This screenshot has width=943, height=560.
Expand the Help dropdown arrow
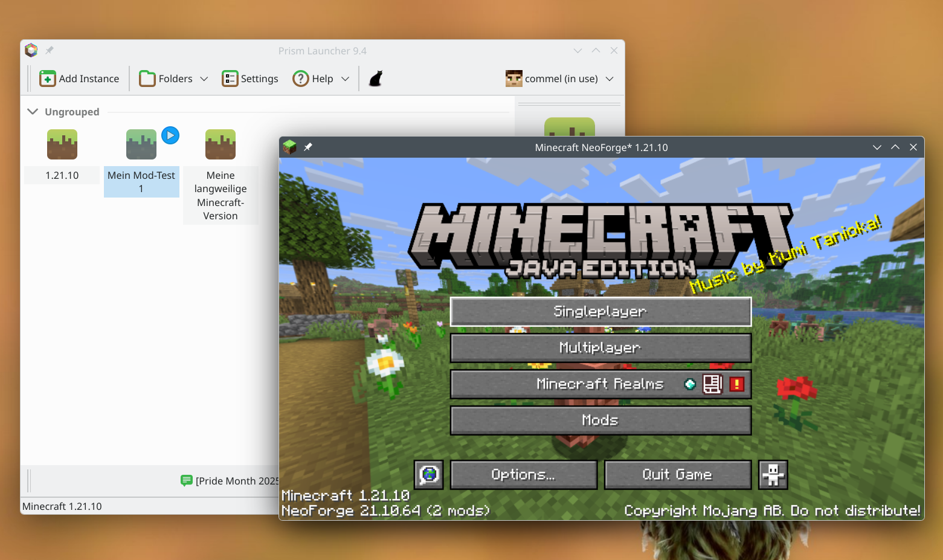(x=346, y=79)
